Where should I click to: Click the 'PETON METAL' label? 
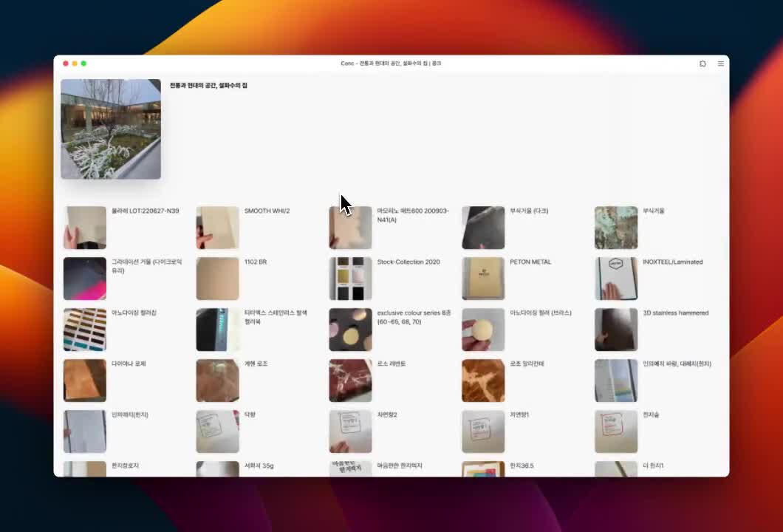pos(530,262)
